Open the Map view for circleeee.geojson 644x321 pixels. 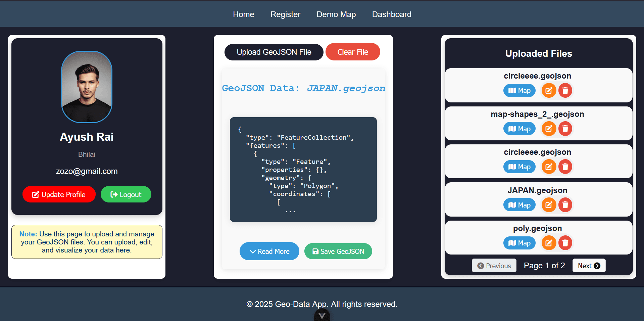(x=519, y=90)
